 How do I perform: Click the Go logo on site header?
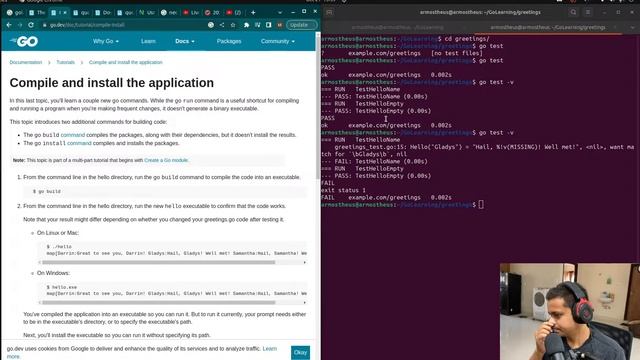point(24,41)
